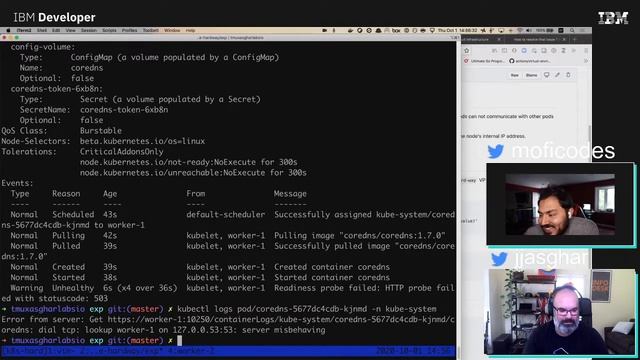Screen dimensions: 640x360
Task: Click the 'CriticalAddonsOnly' toleration text
Action: pos(122,151)
